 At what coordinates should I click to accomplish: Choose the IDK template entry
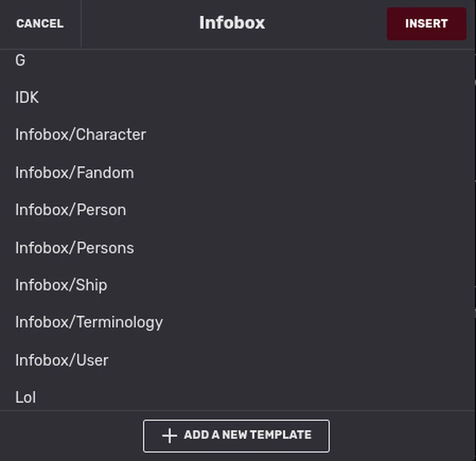27,98
